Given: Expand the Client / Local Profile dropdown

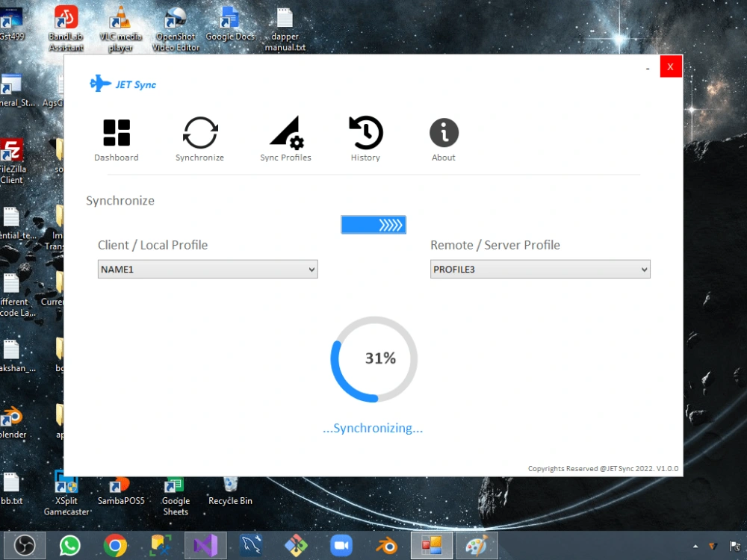Looking at the screenshot, I should pos(208,269).
